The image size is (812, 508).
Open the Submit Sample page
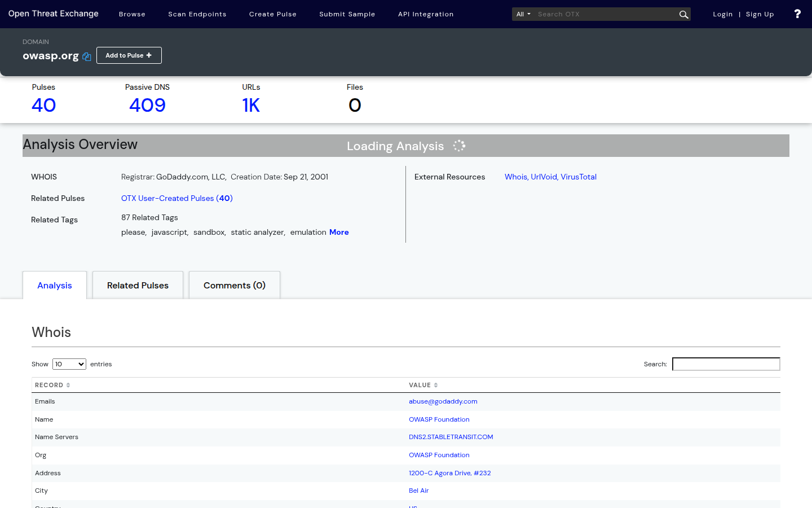[347, 14]
